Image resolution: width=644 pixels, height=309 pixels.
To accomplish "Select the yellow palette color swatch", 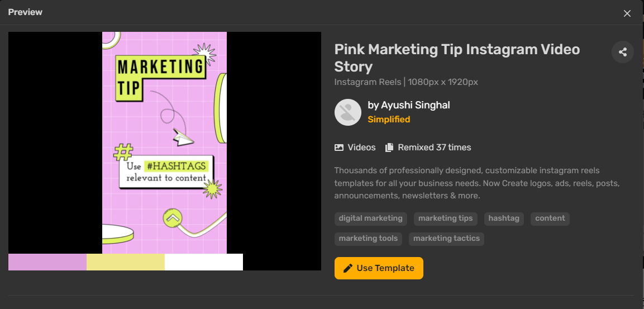I will 126,262.
